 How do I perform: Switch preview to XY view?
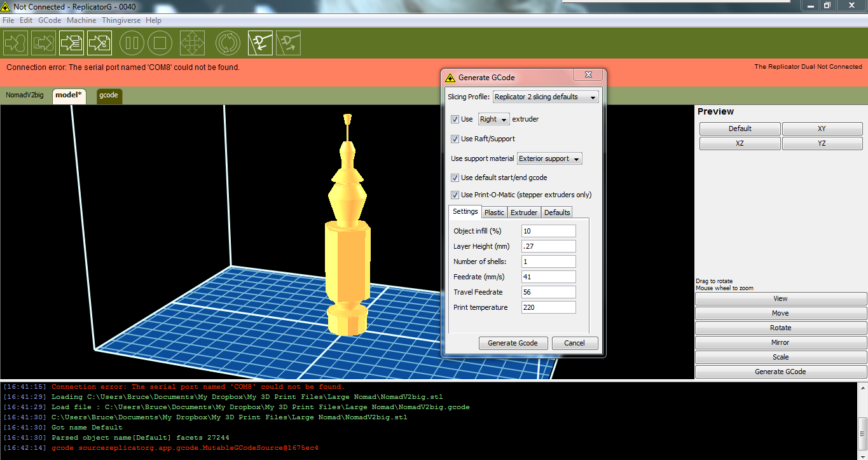point(822,129)
